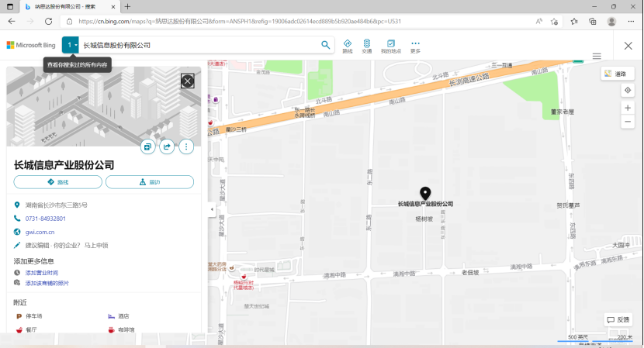Close the place card photo with X

coord(188,81)
